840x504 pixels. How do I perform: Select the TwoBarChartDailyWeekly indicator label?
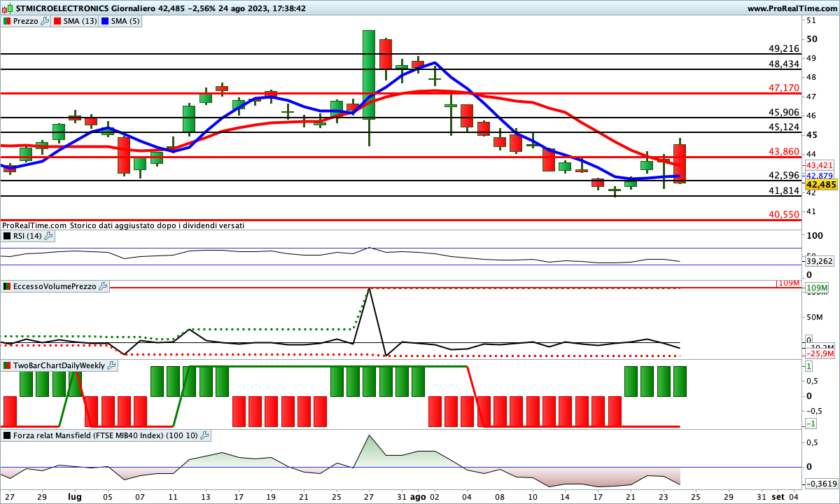point(59,365)
